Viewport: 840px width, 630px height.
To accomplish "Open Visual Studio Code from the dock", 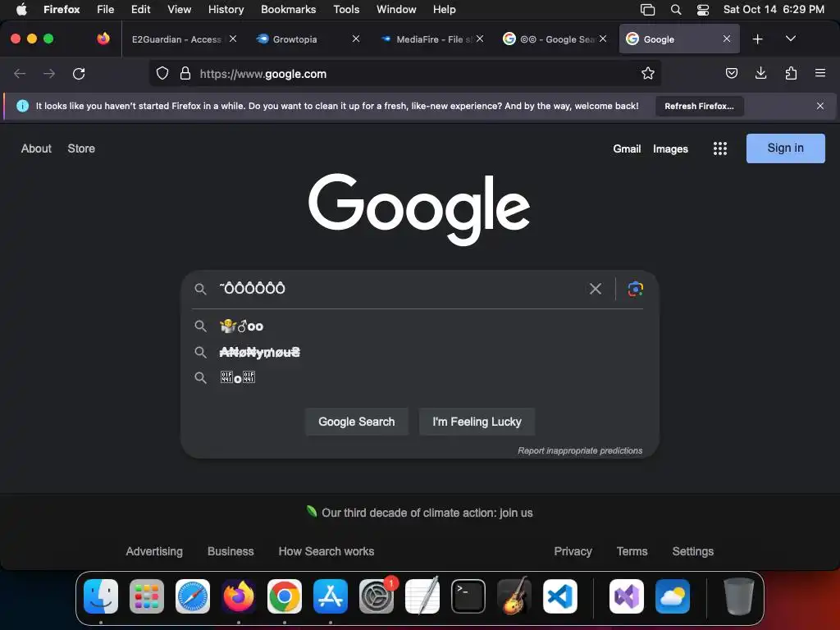I will point(560,596).
